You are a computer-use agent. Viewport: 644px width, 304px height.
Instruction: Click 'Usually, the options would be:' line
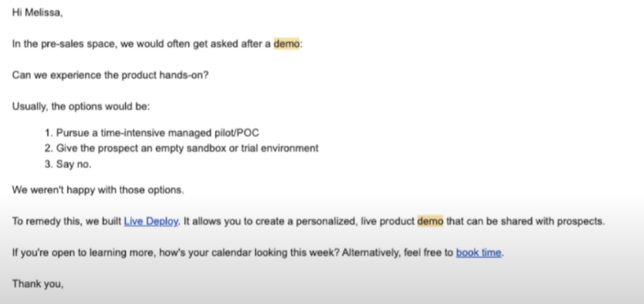[x=81, y=106]
